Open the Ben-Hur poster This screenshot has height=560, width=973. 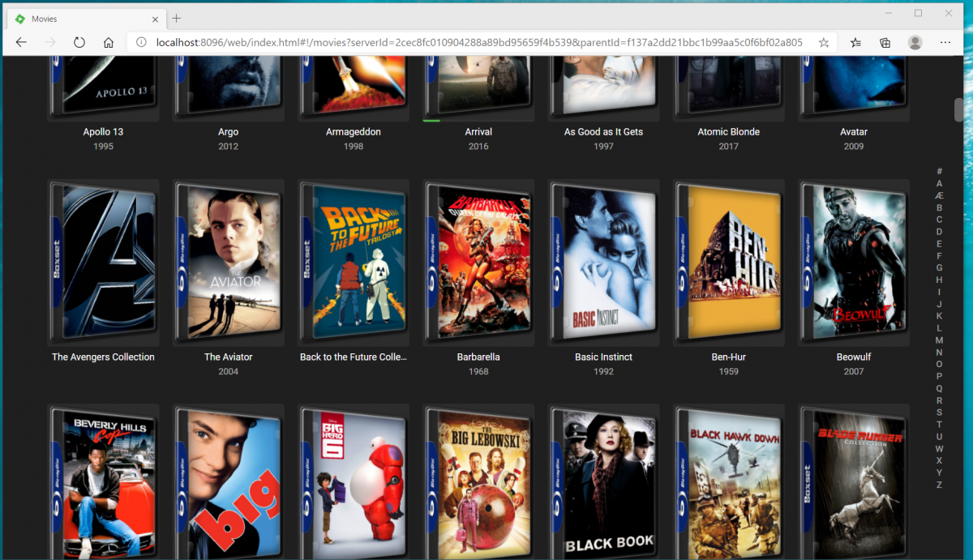click(729, 263)
